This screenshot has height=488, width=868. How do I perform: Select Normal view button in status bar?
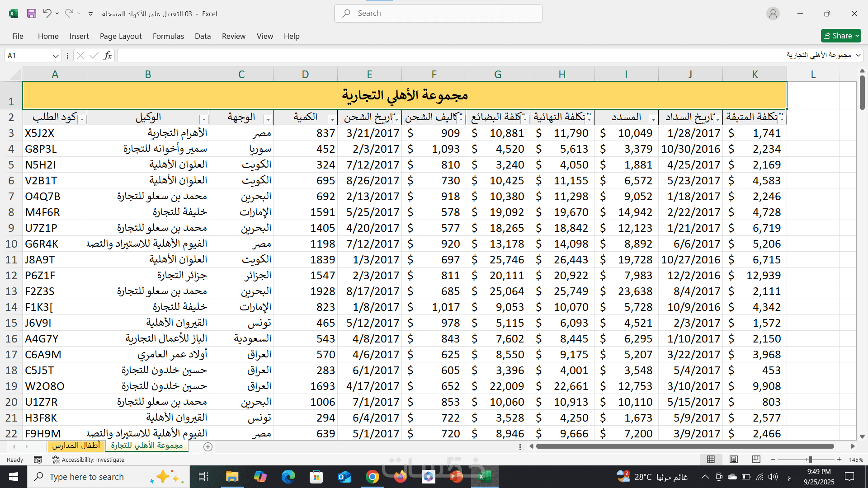click(711, 460)
